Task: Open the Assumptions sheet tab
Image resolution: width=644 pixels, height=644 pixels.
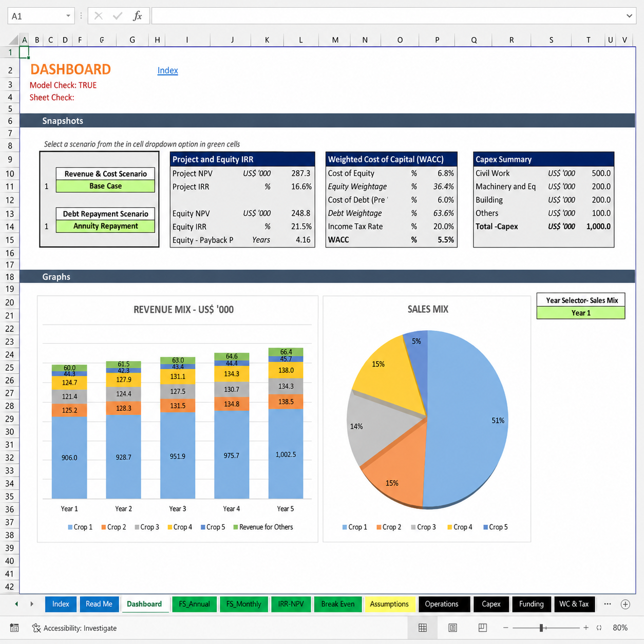Action: (x=389, y=604)
